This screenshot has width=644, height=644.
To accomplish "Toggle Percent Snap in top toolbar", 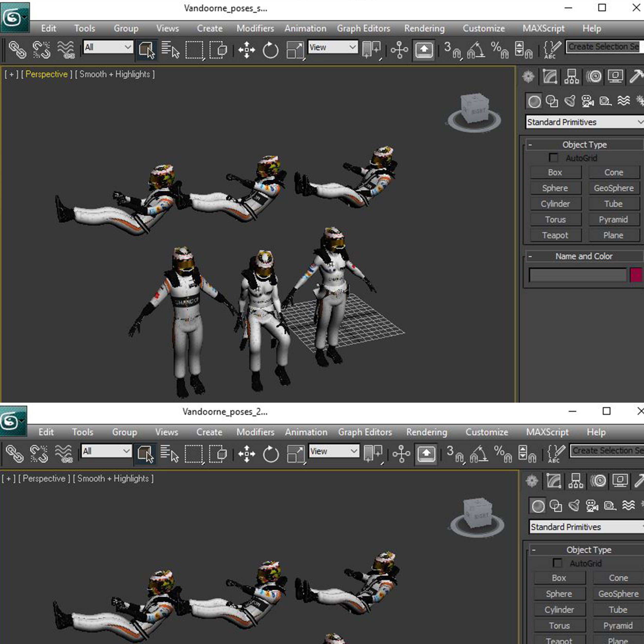I will (500, 50).
